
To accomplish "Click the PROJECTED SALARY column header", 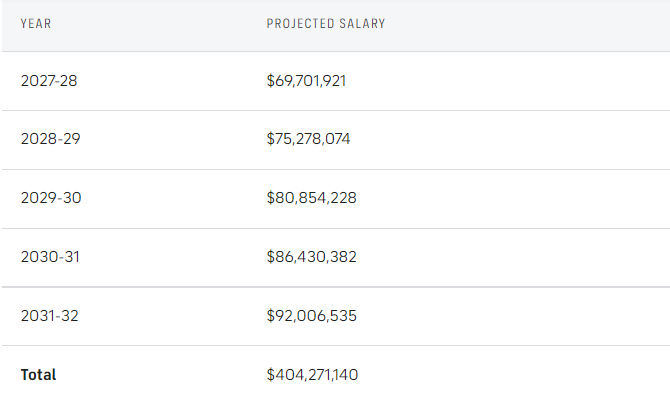I will tap(326, 24).
